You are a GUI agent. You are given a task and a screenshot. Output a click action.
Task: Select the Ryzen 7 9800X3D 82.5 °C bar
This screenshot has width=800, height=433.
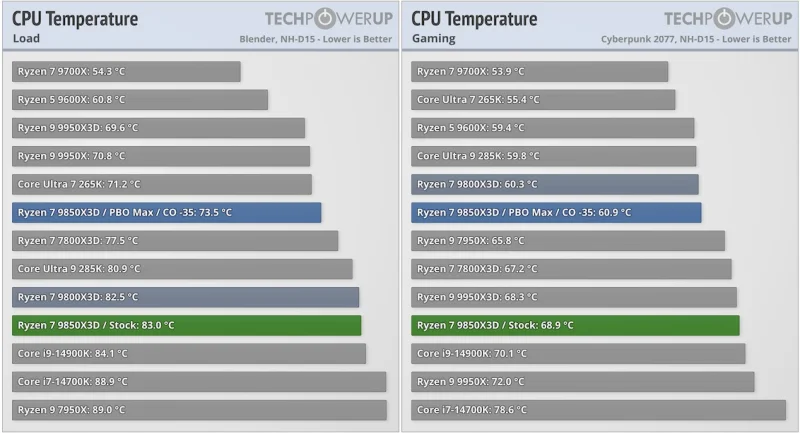point(186,297)
